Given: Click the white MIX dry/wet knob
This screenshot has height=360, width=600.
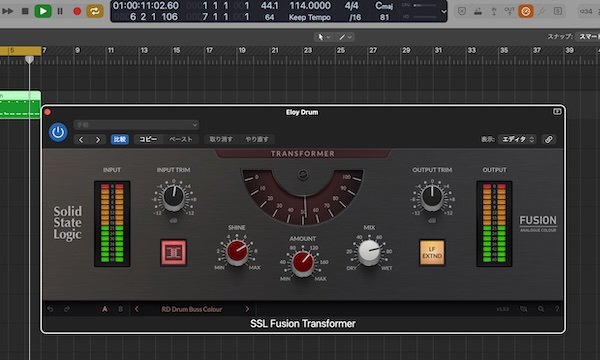Looking at the screenshot, I should point(369,252).
